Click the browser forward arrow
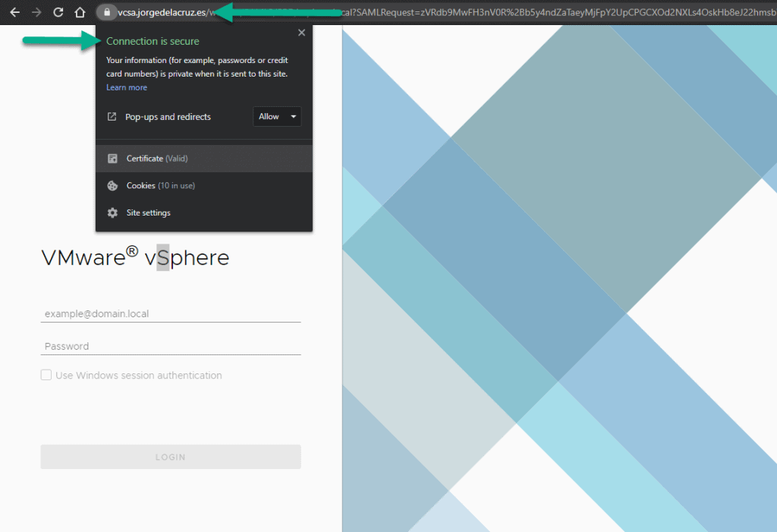Screen dimensions: 777x532 (36, 12)
